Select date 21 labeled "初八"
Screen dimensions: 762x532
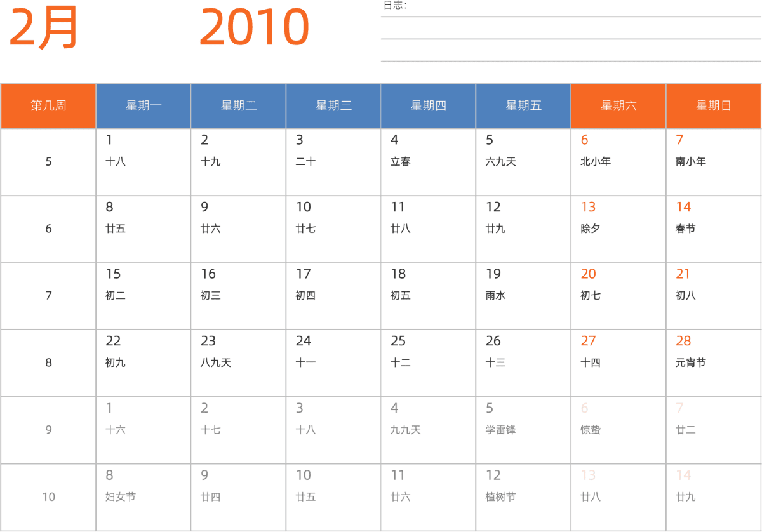tap(714, 296)
